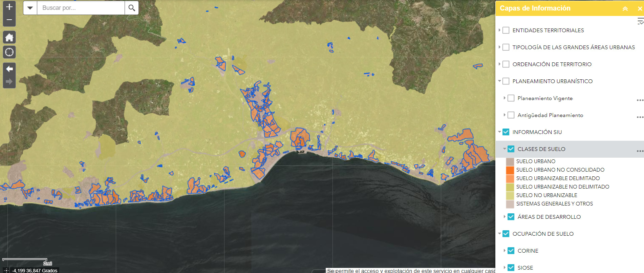
Task: Select the PLANEAMIENTO URBANÍSTICO layer label
Action: coord(552,81)
